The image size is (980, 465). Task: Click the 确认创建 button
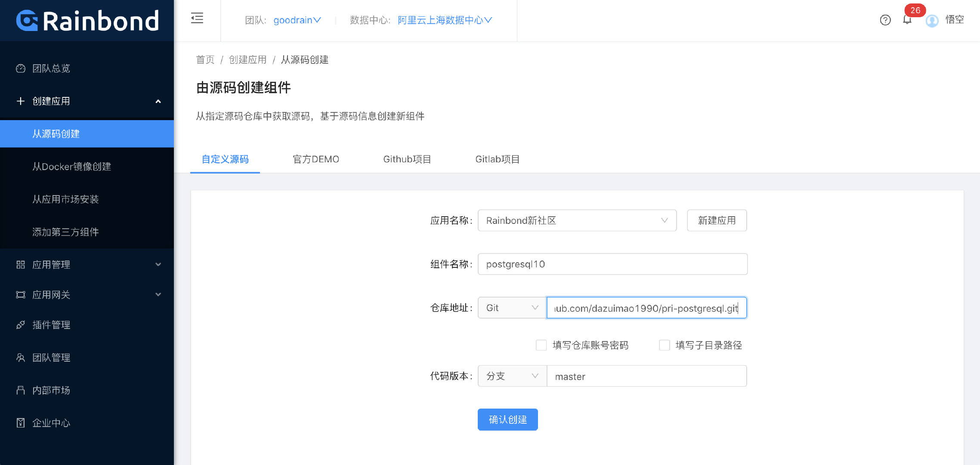(508, 419)
